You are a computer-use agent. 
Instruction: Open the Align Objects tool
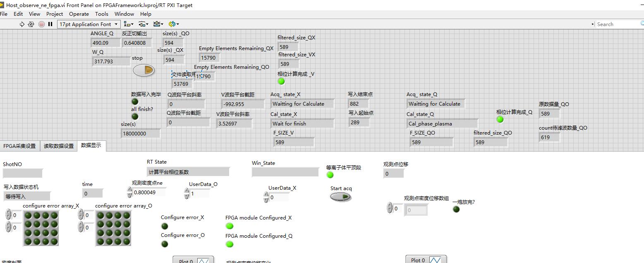pyautogui.click(x=129, y=24)
